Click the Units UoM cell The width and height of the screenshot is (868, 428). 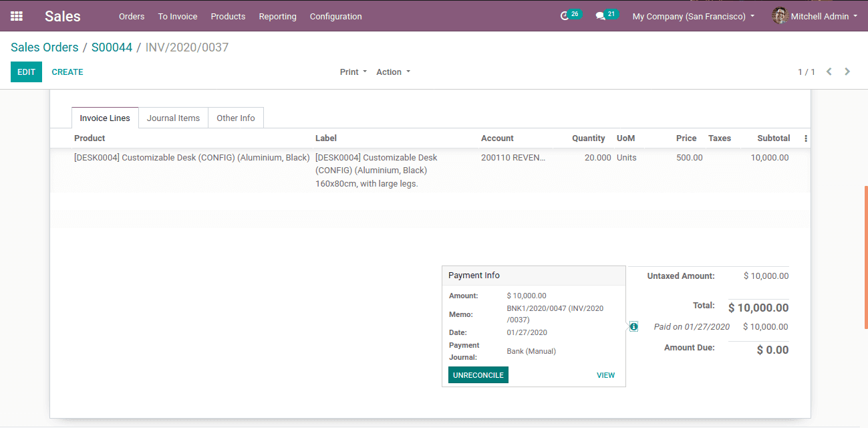(627, 158)
